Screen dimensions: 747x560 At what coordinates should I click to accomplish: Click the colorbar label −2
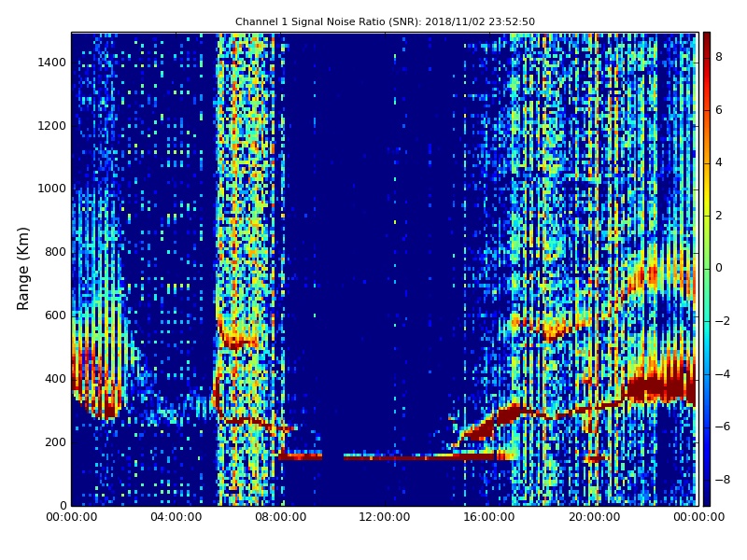(723, 321)
